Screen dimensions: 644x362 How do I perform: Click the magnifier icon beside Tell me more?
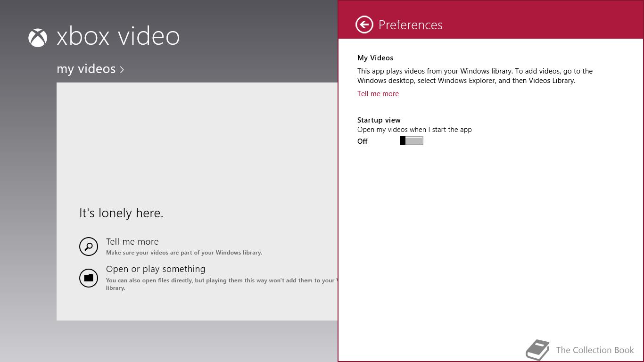click(x=89, y=247)
